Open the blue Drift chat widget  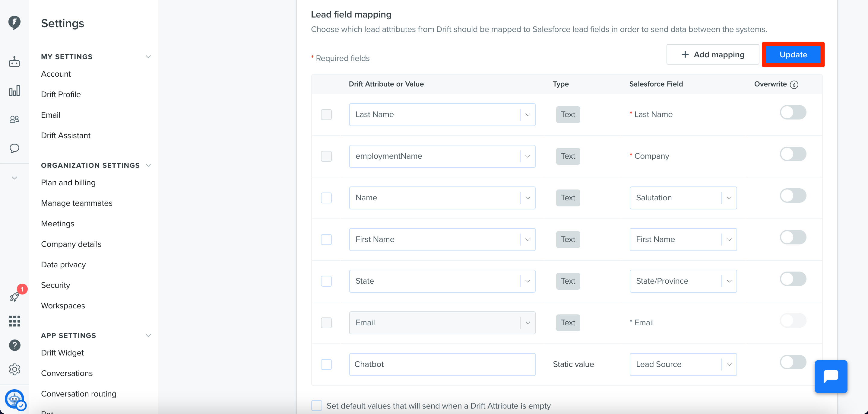pyautogui.click(x=831, y=376)
